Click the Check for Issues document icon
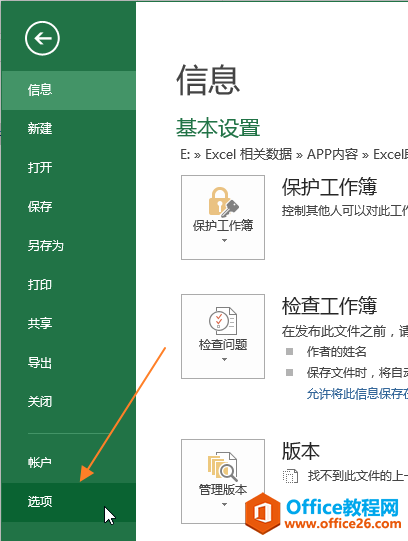408x541 pixels. [x=223, y=321]
